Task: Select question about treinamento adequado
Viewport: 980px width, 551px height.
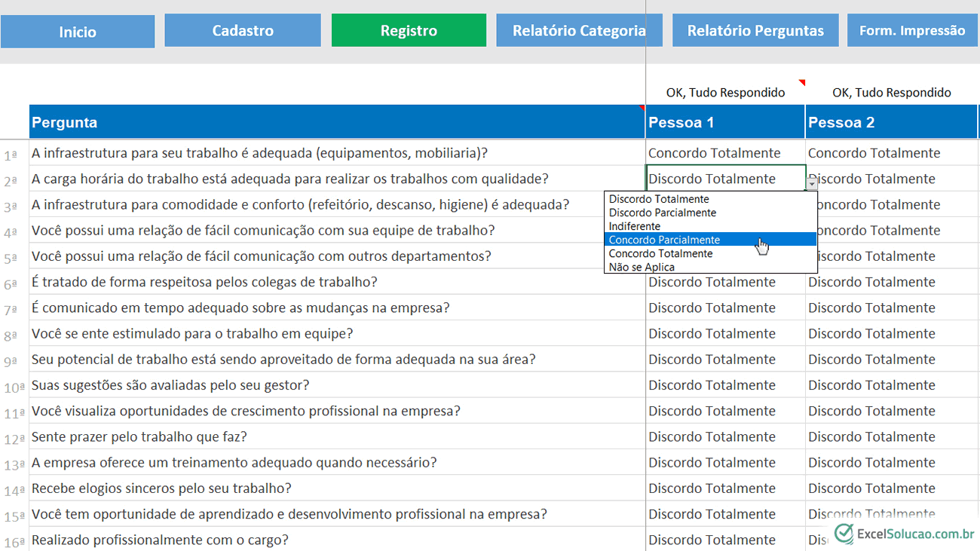Action: pos(337,462)
